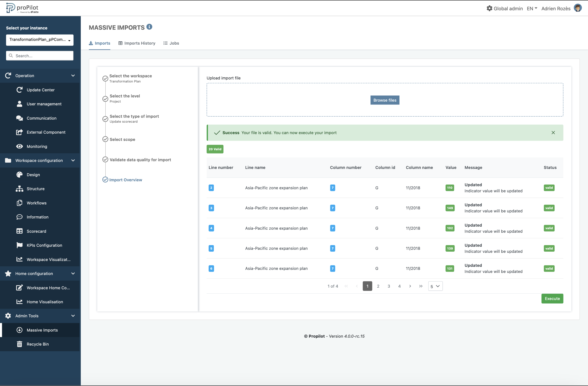
Task: Click Adrien Rozès profile avatar
Action: click(x=577, y=8)
